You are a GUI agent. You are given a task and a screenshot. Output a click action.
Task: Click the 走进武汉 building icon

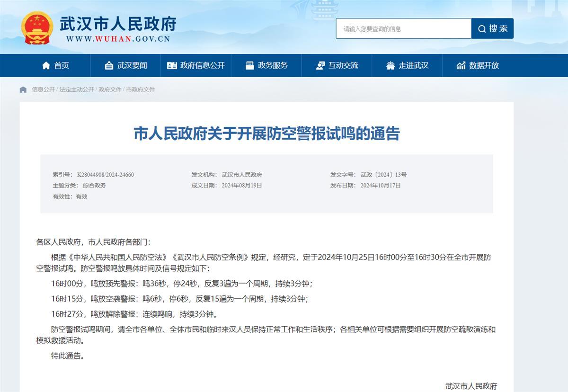tap(390, 66)
